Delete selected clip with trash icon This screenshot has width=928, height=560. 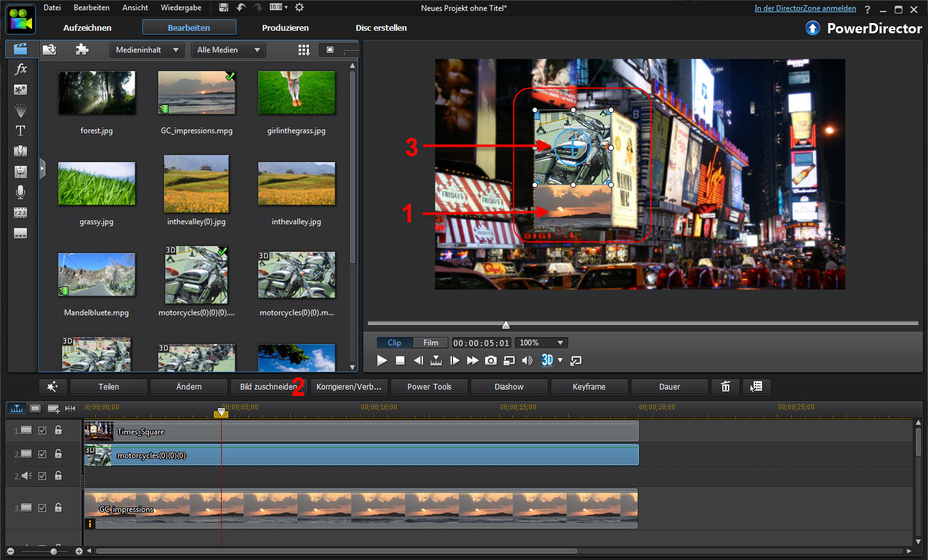[725, 386]
